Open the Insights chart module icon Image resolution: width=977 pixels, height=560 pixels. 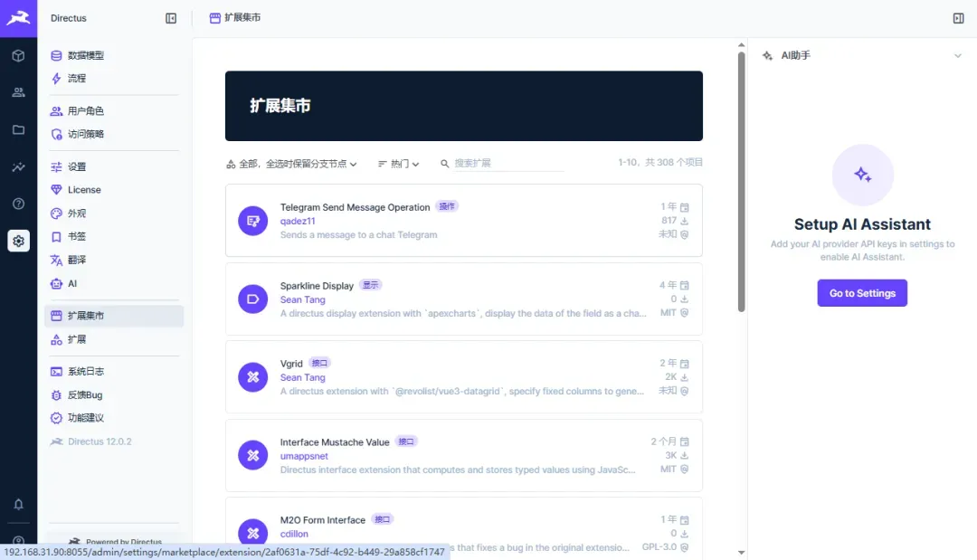(18, 167)
